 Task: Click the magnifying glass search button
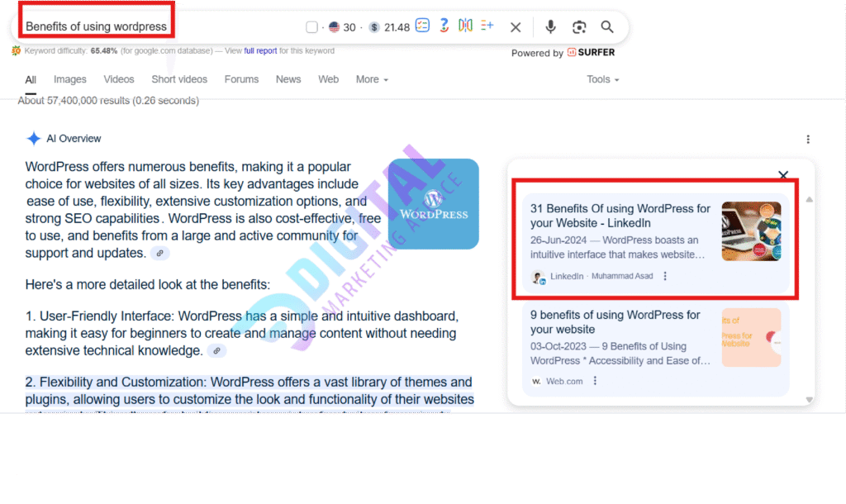607,27
